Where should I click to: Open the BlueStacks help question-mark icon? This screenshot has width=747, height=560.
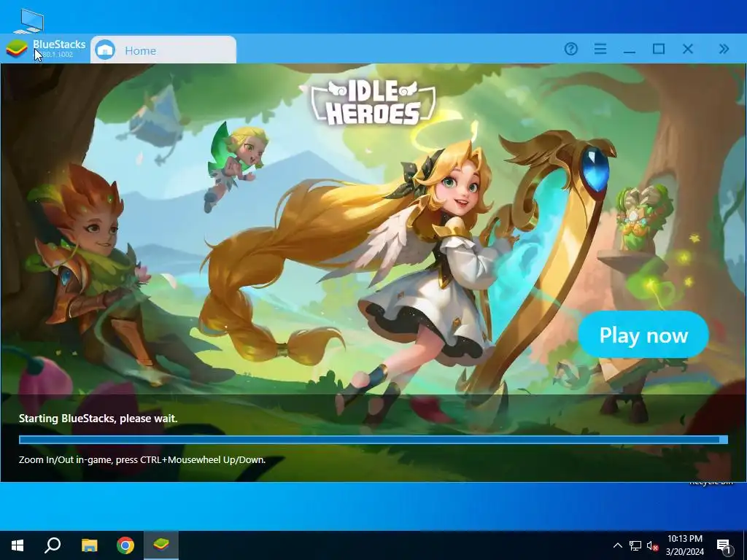click(570, 49)
